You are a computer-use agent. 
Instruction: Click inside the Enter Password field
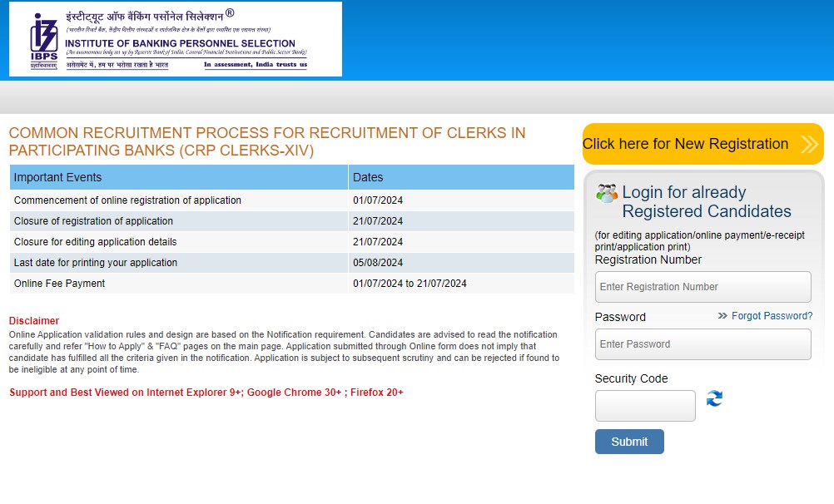(x=702, y=344)
